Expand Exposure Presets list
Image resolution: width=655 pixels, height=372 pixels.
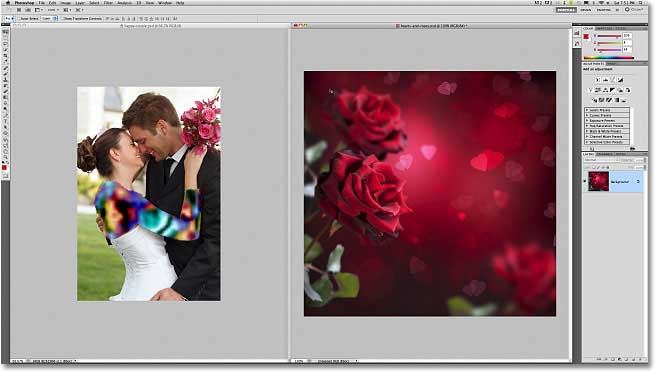click(x=607, y=121)
